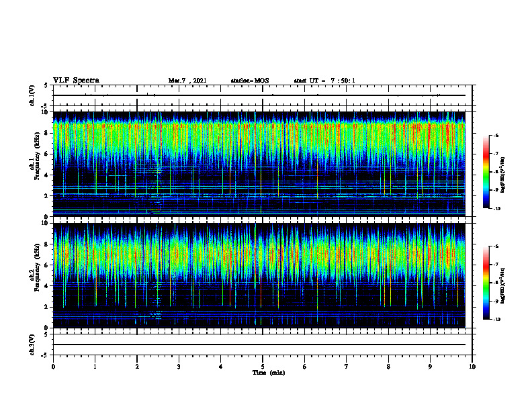Click the "station=MOS" header label
532x411 pixels.
click(x=250, y=81)
